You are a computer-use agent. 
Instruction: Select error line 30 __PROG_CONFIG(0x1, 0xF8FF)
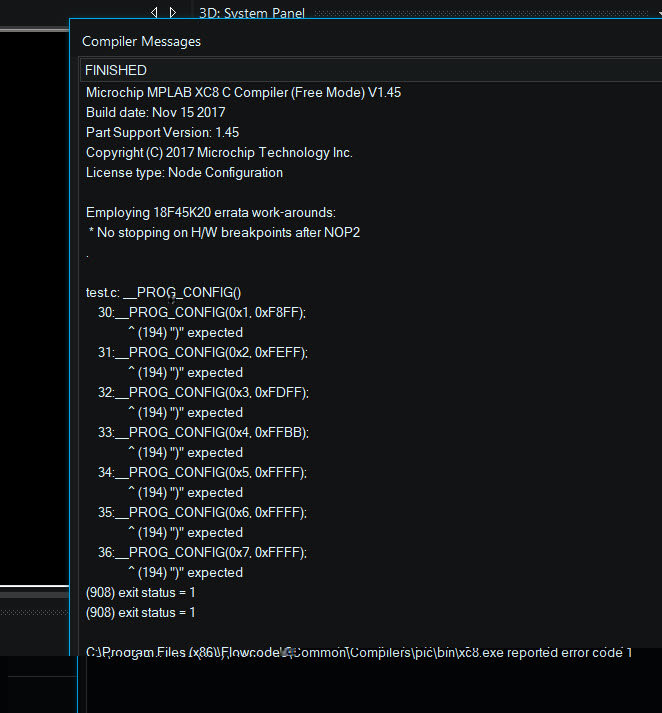point(202,312)
